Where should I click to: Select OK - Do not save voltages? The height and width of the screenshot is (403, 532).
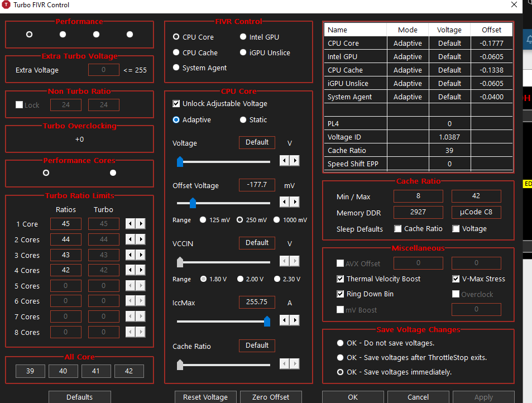340,343
